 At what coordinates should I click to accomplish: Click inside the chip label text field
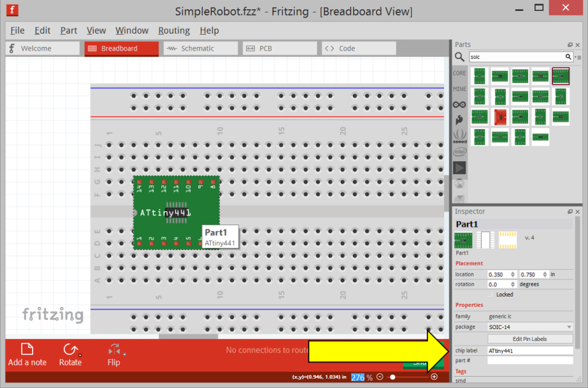[x=530, y=350]
